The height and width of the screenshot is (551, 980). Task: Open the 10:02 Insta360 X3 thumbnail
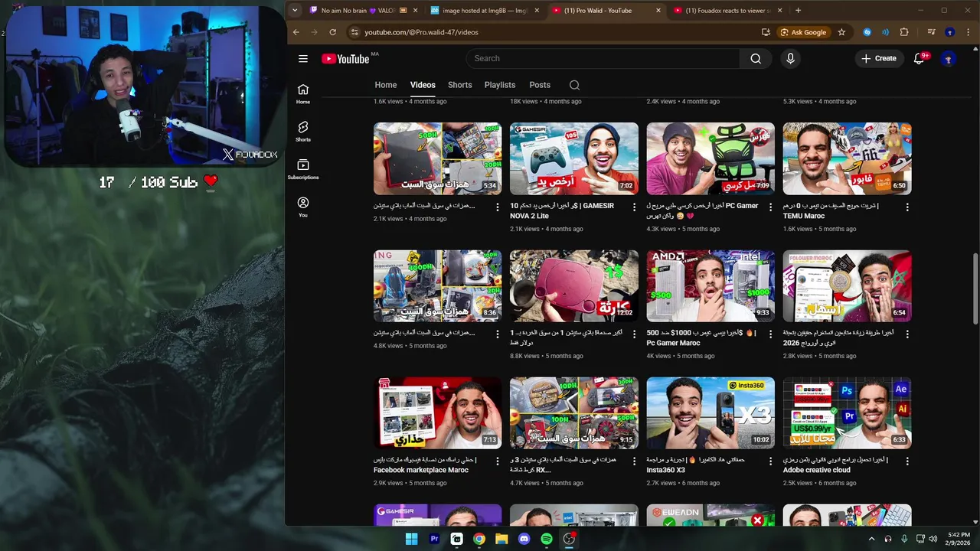coord(710,412)
